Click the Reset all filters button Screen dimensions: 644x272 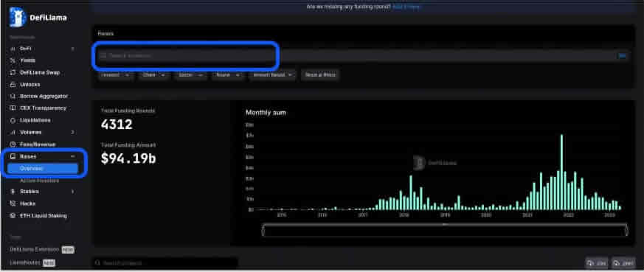tap(320, 75)
